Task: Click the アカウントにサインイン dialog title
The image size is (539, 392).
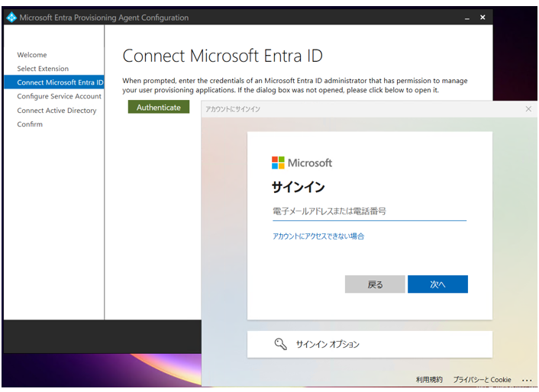Action: pos(233,109)
